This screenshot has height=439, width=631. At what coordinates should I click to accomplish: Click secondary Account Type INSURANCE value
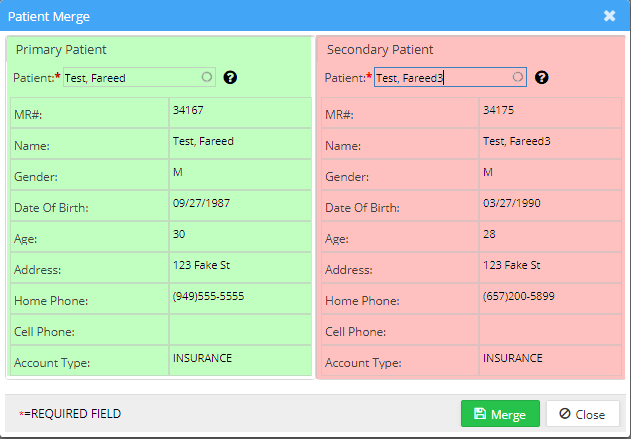coord(512,358)
